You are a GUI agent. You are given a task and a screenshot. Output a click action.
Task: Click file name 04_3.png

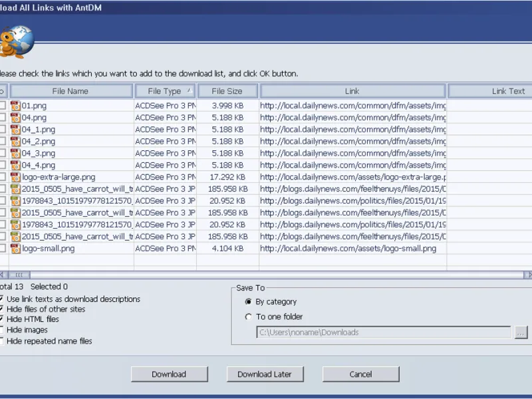pos(39,154)
